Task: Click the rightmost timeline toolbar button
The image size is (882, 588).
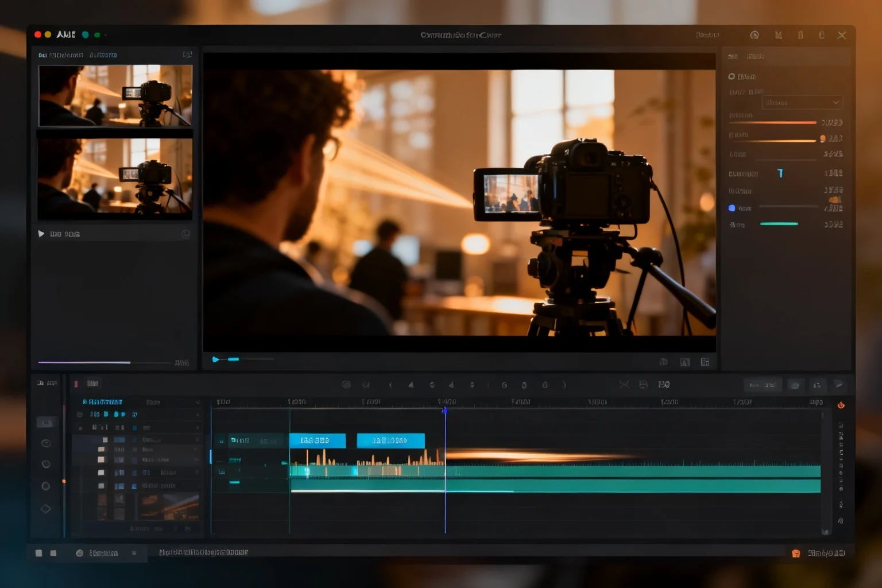Action: [x=839, y=385]
